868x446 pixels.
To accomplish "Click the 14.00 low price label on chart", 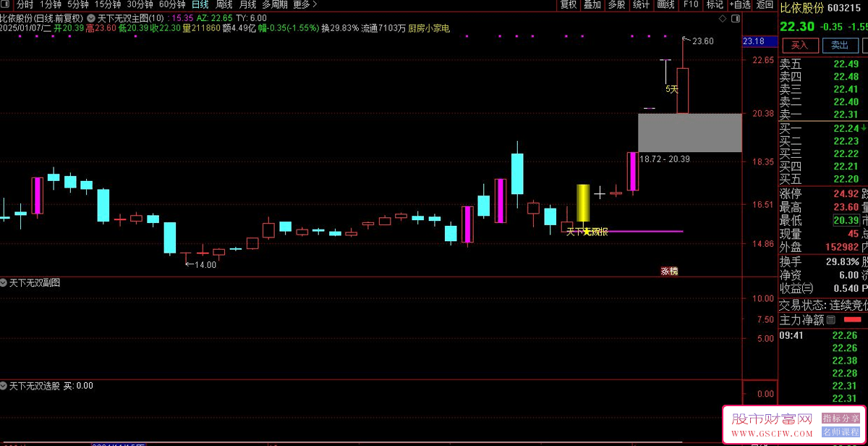I will point(205,265).
